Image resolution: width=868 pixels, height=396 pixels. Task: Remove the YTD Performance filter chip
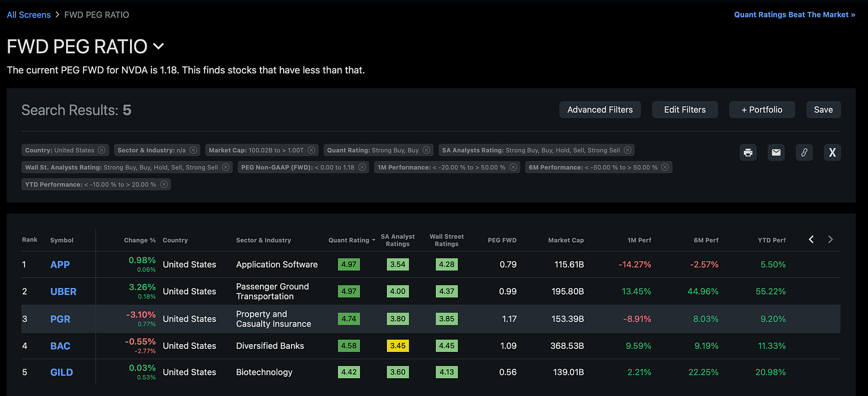point(163,185)
